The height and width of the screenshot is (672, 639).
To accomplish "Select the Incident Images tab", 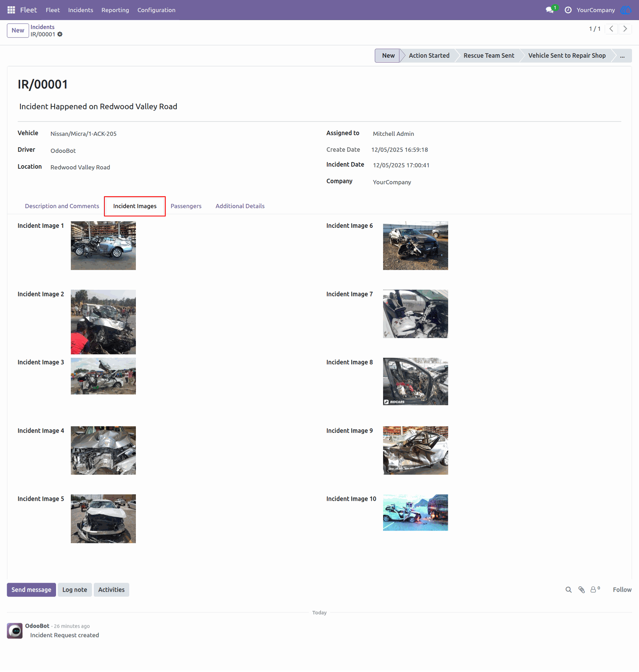I will click(135, 206).
